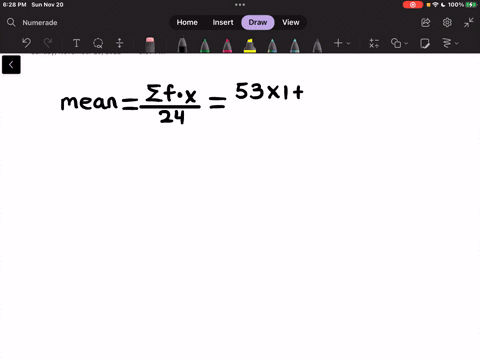
Task: Select the second teal pencil tool
Action: click(x=295, y=45)
